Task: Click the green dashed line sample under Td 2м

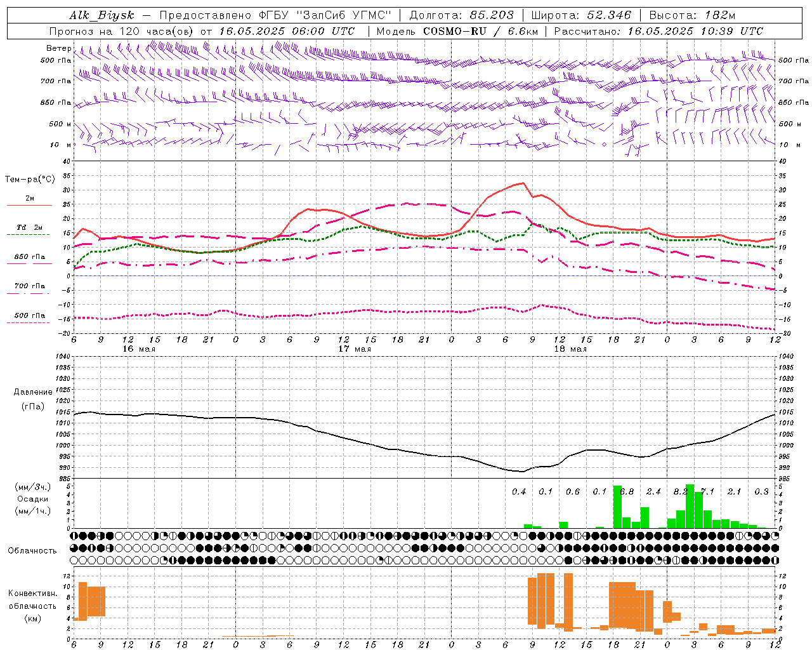Action: point(28,234)
